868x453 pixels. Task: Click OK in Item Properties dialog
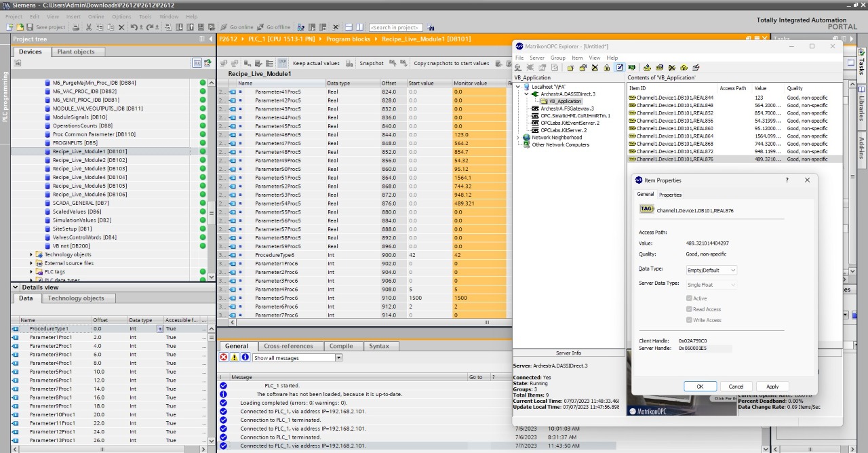click(x=700, y=387)
